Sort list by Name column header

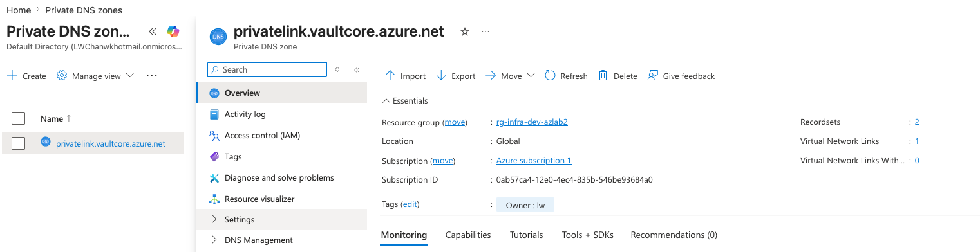point(56,118)
